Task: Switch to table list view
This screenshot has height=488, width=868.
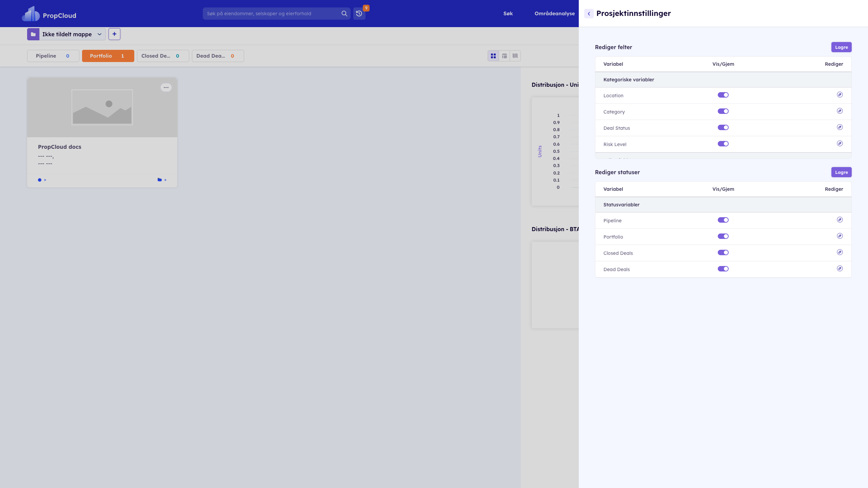Action: click(505, 56)
